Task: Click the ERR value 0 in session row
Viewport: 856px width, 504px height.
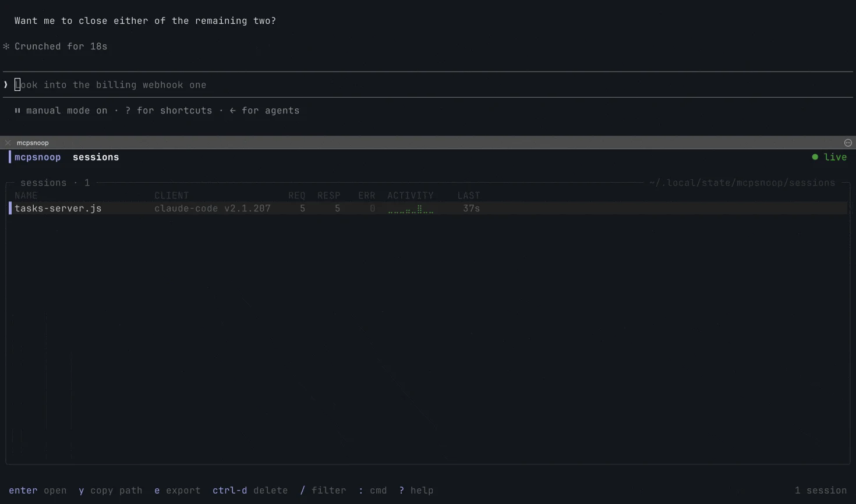Action: pos(373,208)
